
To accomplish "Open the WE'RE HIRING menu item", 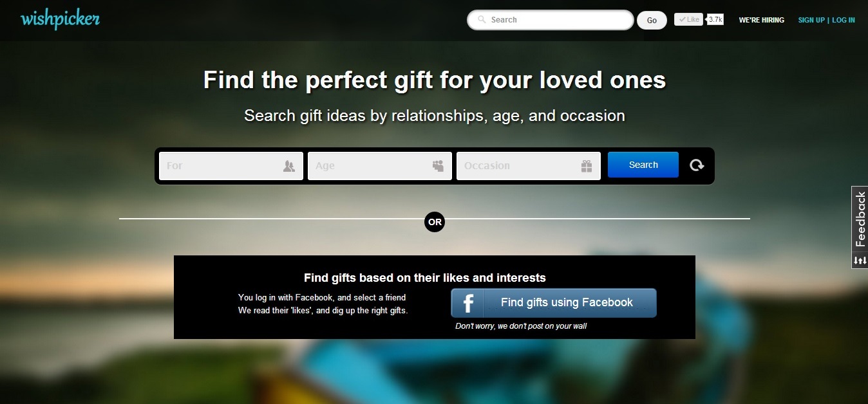I will tap(761, 20).
